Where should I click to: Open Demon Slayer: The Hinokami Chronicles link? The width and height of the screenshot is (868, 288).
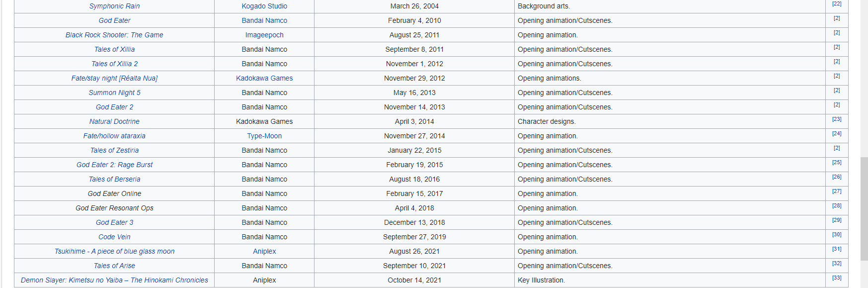[x=114, y=280]
